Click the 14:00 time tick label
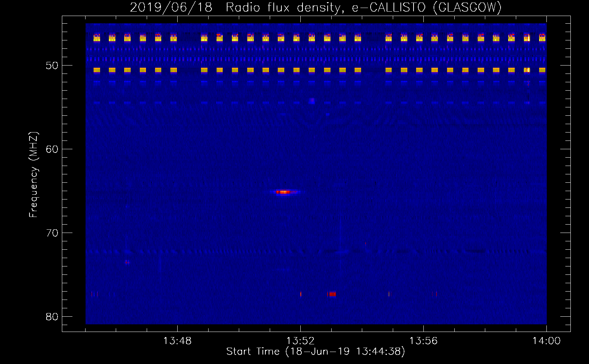The height and width of the screenshot is (364, 589). pos(546,341)
